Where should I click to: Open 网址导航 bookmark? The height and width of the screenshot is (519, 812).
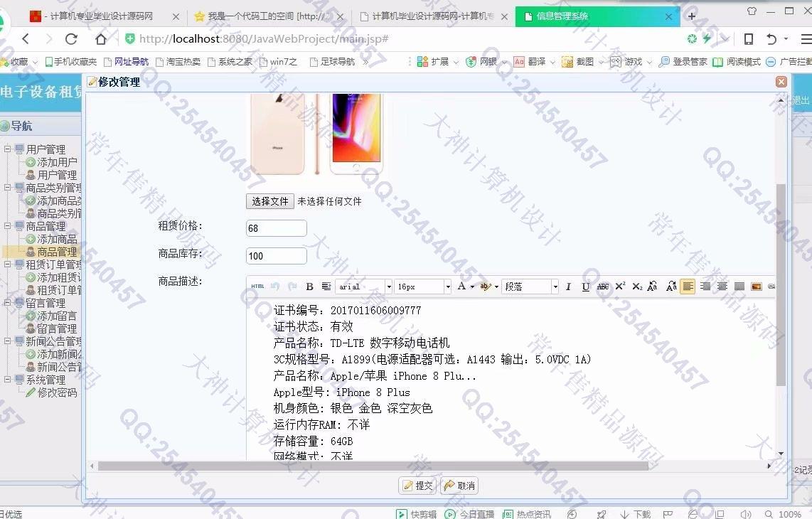(x=126, y=62)
